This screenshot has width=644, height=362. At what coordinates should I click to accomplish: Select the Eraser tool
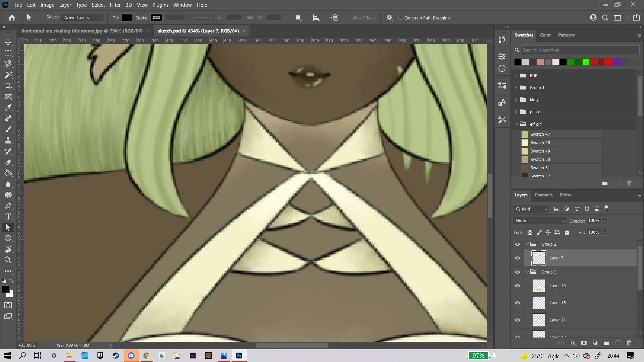8,162
